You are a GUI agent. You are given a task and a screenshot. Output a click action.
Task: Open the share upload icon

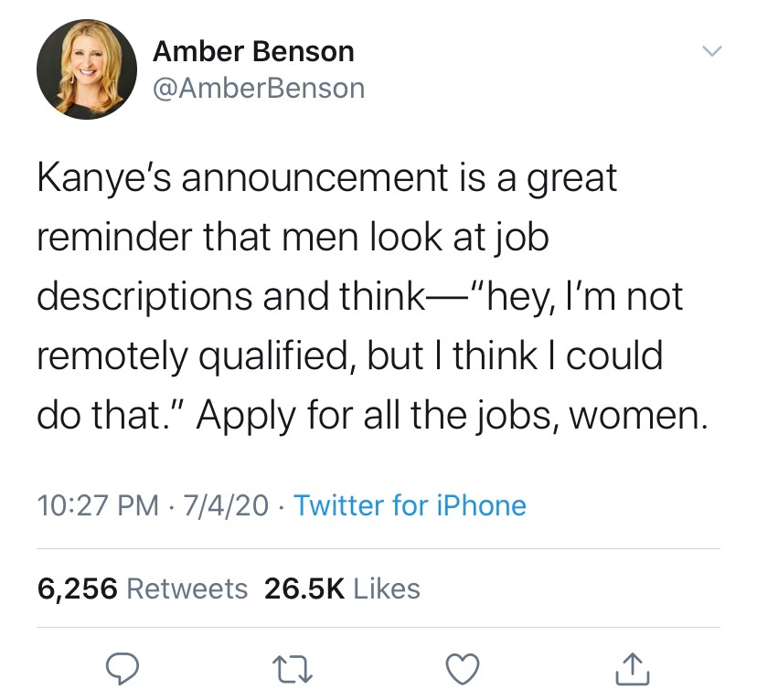(x=633, y=669)
